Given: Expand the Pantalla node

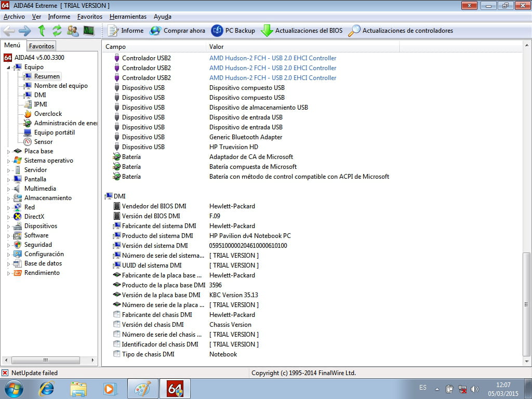Looking at the screenshot, I should (x=8, y=180).
